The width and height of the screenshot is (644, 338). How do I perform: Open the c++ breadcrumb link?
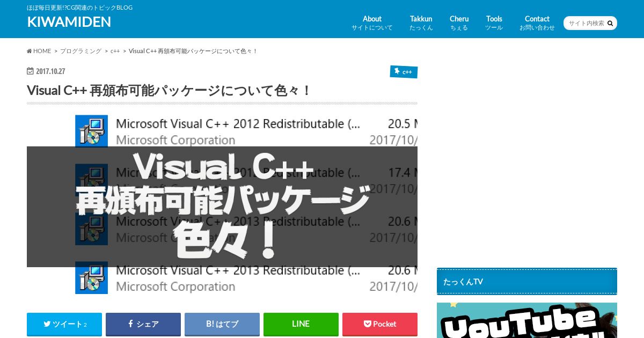tap(115, 51)
